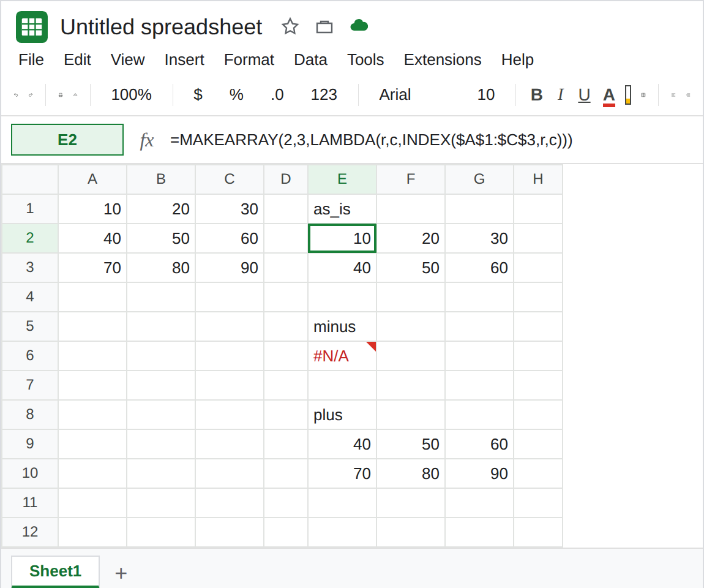The height and width of the screenshot is (588, 704).
Task: Open the Edit menu
Action: (77, 59)
